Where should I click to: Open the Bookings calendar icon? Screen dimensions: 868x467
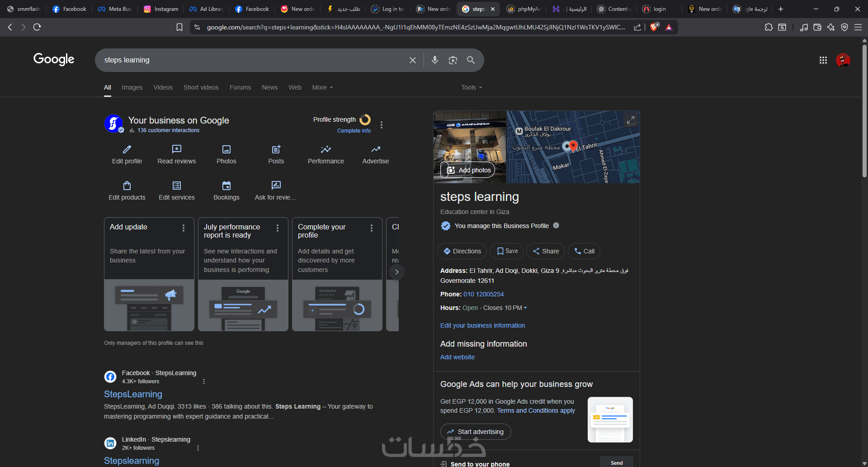(x=226, y=186)
